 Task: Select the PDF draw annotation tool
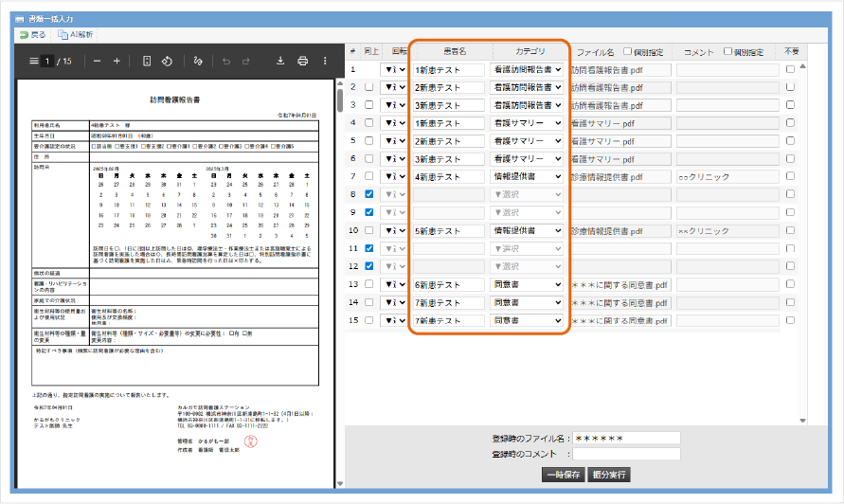coord(198,62)
